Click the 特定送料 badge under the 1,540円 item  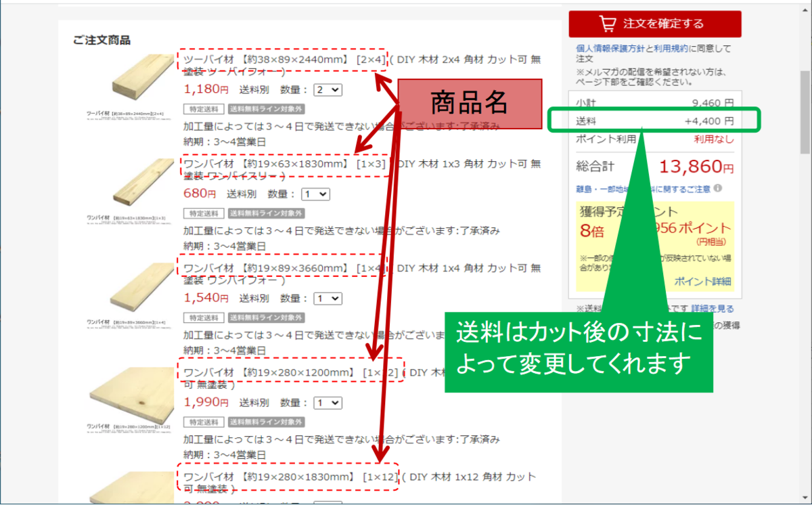[204, 317]
